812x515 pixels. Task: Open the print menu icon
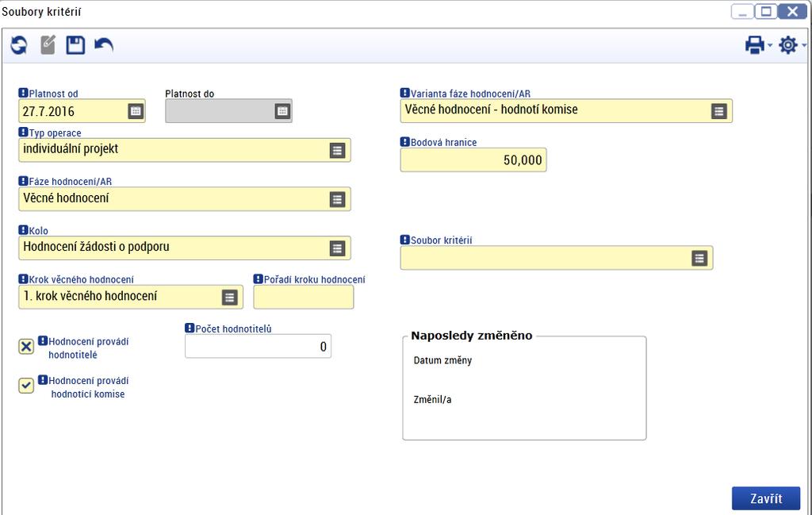pyautogui.click(x=755, y=45)
